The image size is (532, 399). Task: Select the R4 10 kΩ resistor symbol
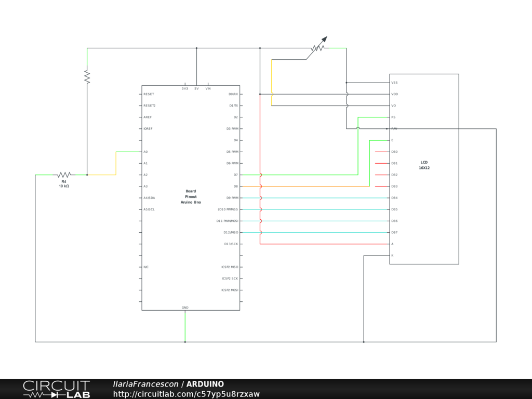click(x=64, y=175)
